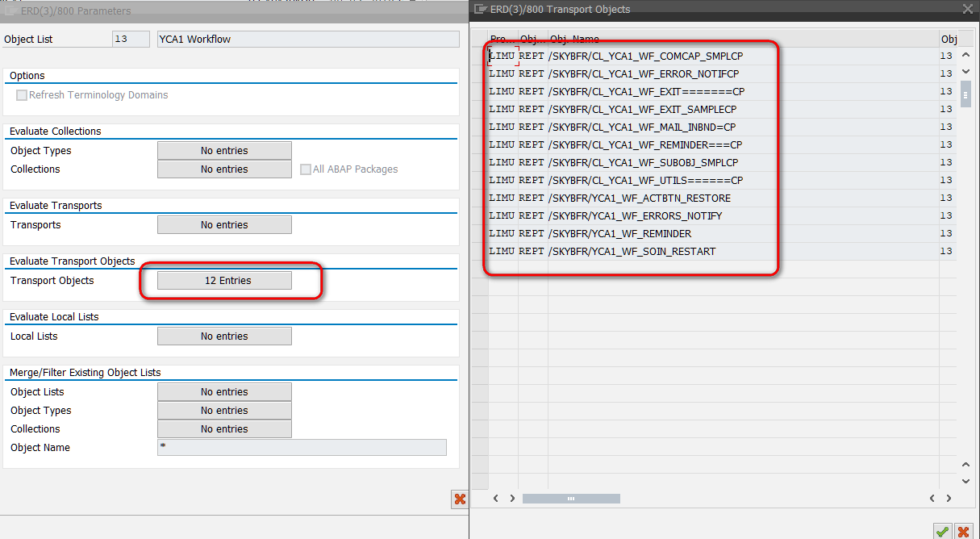Click the red Cancel icon beside the checkmark

pyautogui.click(x=963, y=531)
